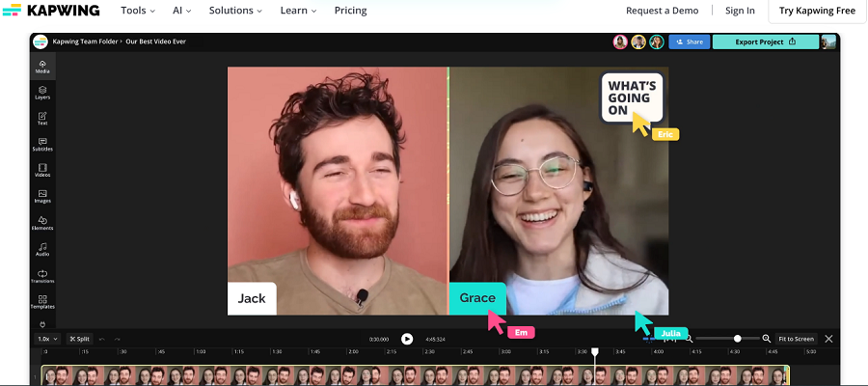The width and height of the screenshot is (868, 386).
Task: Open the Media panel in the sidebar
Action: coord(42,67)
